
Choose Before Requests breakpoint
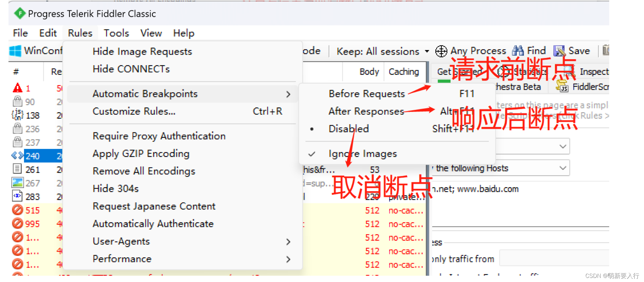[367, 94]
